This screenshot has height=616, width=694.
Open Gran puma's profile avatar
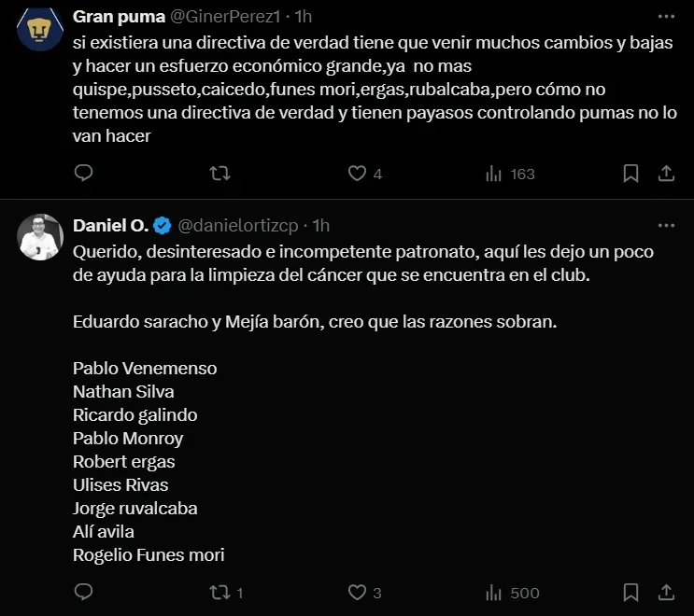(x=40, y=29)
